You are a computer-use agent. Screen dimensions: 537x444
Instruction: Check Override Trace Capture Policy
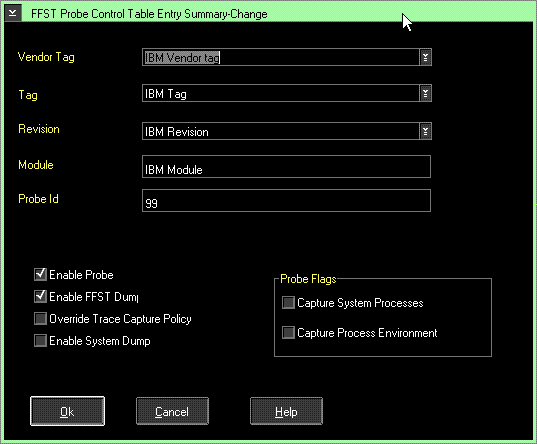(x=40, y=319)
